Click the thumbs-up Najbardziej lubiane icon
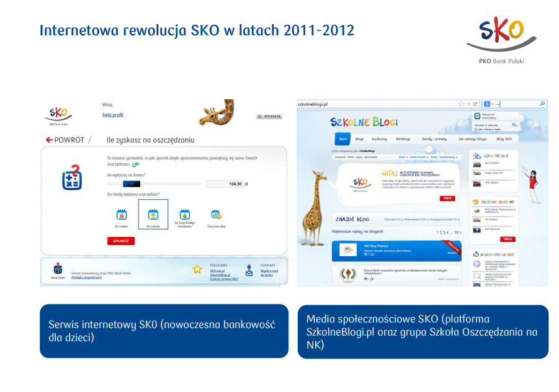This screenshot has height=392, width=559. tap(476, 254)
